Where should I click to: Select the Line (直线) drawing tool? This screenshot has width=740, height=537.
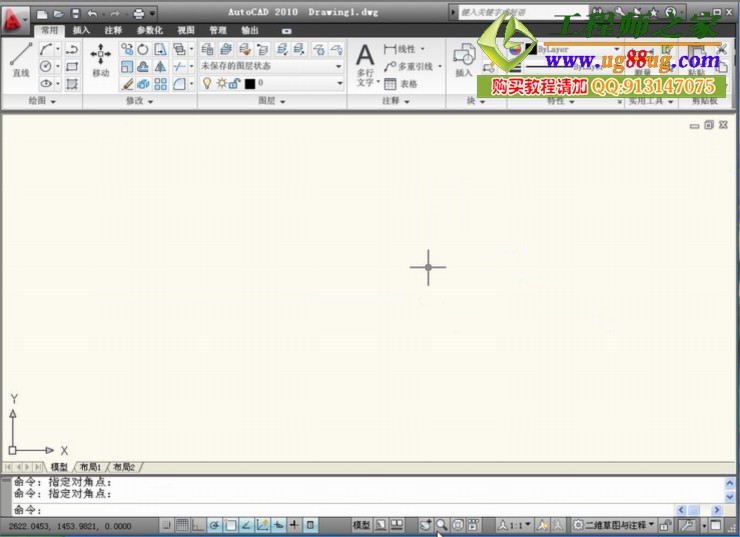tap(20, 59)
